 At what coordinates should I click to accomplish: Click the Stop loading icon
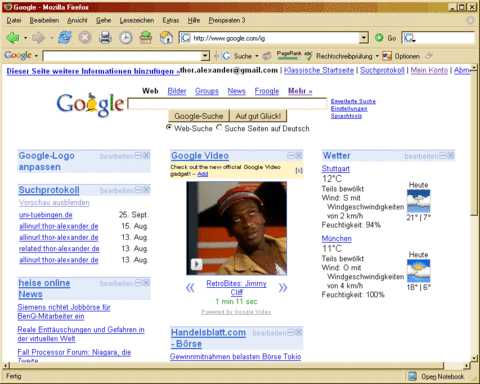click(85, 38)
